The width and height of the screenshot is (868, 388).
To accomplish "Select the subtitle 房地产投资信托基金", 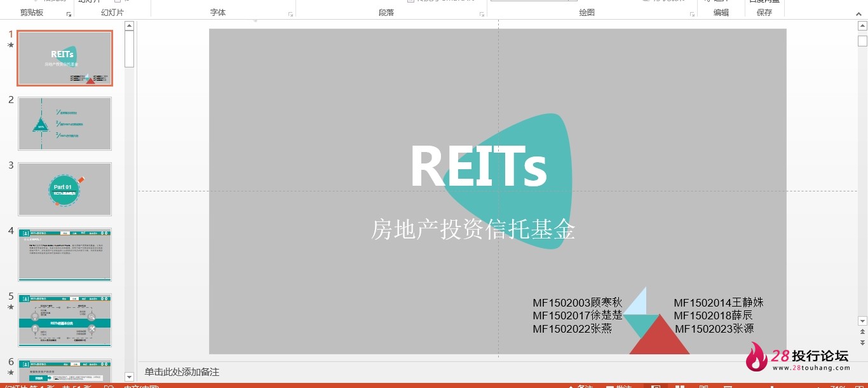I will [x=473, y=229].
